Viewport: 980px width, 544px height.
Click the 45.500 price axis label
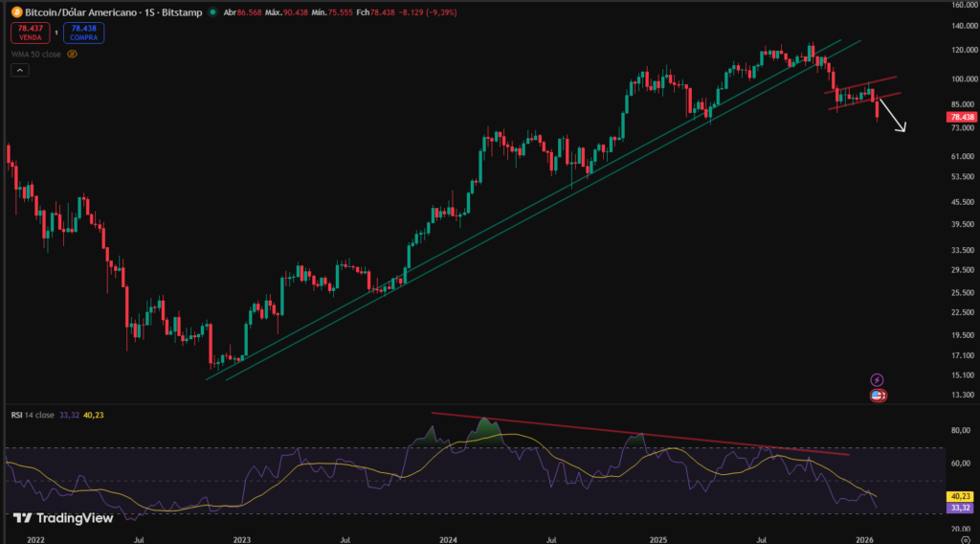tap(963, 203)
